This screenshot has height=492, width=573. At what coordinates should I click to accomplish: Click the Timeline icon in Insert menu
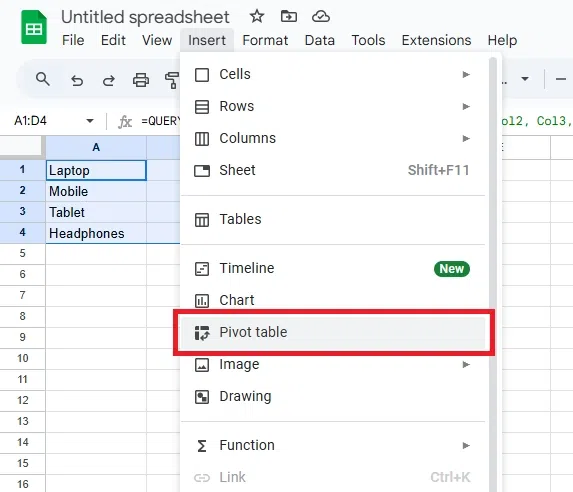tap(202, 269)
